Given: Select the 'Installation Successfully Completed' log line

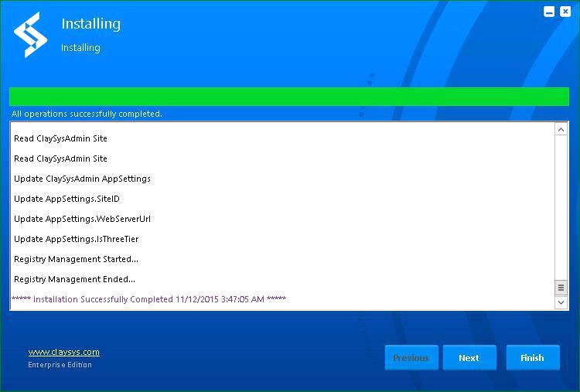Looking at the screenshot, I should 148,299.
